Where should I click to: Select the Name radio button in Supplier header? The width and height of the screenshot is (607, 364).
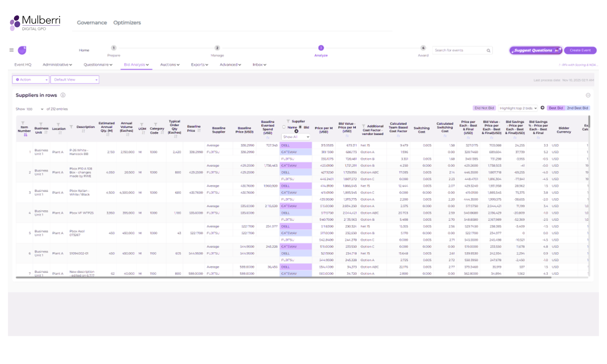pyautogui.click(x=283, y=127)
